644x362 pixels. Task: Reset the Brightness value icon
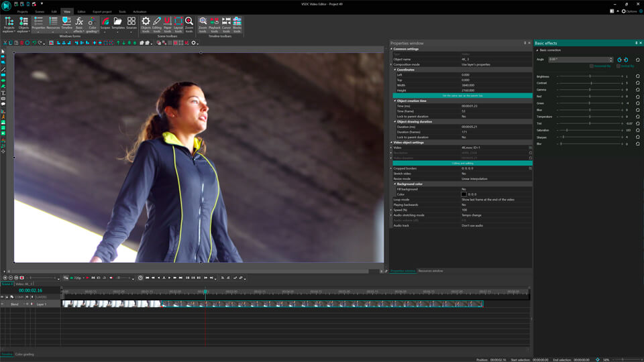click(638, 76)
